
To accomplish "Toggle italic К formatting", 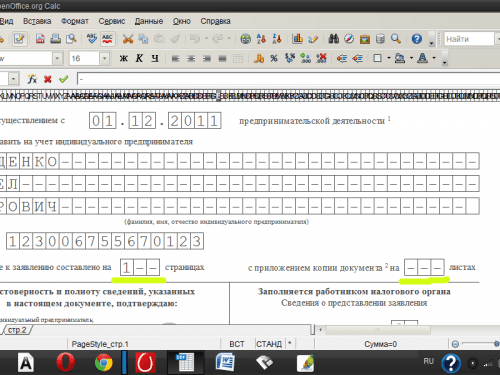I will 139,59.
